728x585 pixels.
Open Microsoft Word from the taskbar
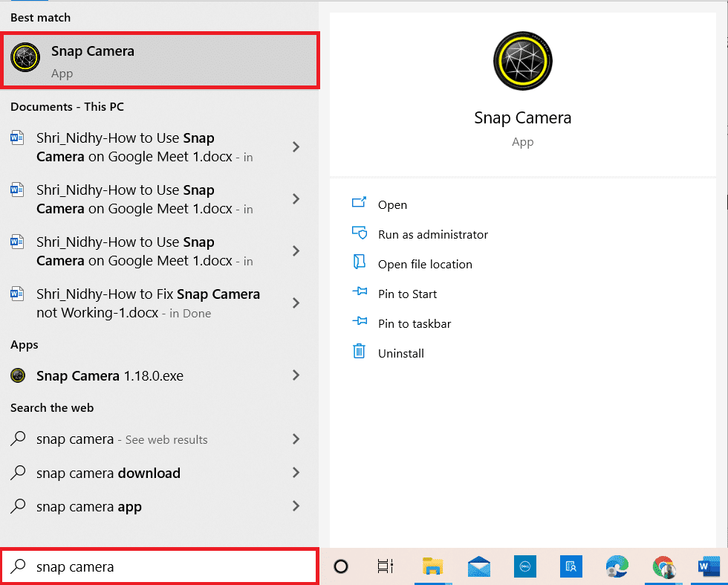pyautogui.click(x=706, y=566)
